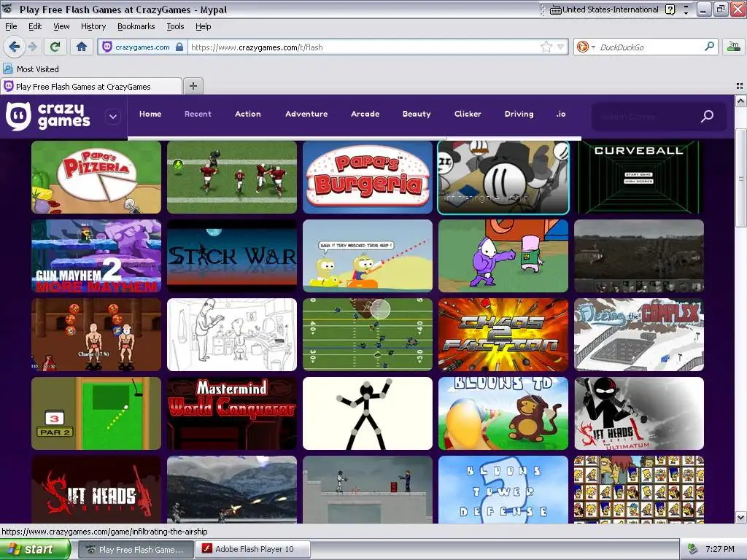Open the Help menu
Screen dimensions: 747x560
203,26
